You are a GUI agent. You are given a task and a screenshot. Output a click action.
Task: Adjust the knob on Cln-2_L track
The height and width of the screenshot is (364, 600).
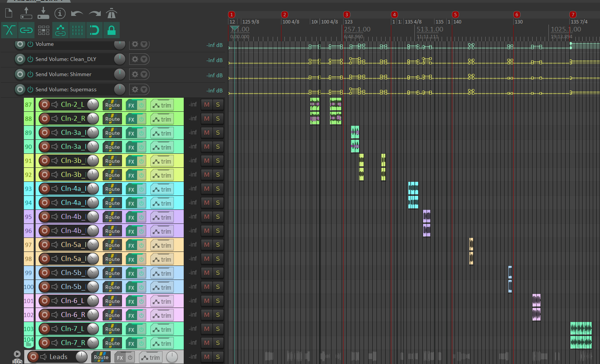click(x=93, y=105)
